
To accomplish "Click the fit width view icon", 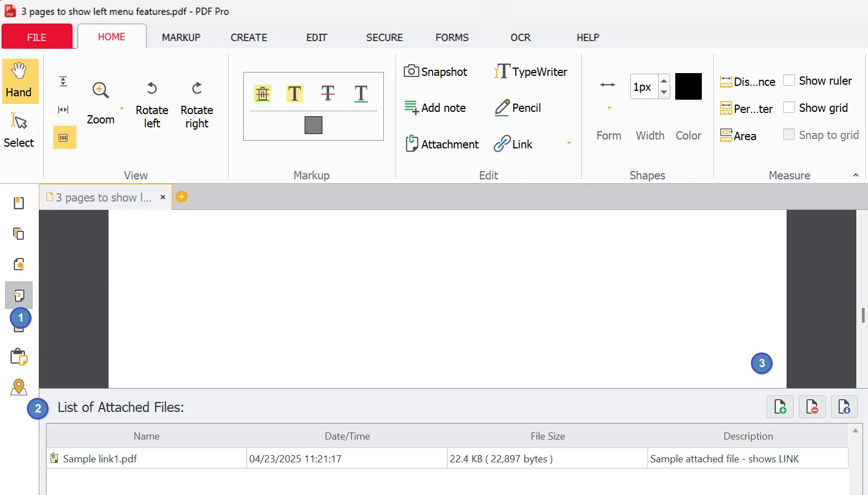I will [64, 110].
